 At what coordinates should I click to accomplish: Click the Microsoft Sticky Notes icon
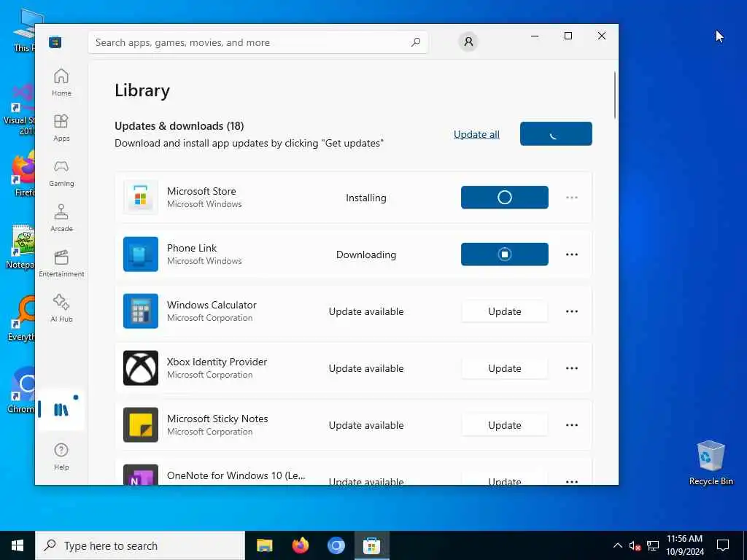click(x=141, y=425)
